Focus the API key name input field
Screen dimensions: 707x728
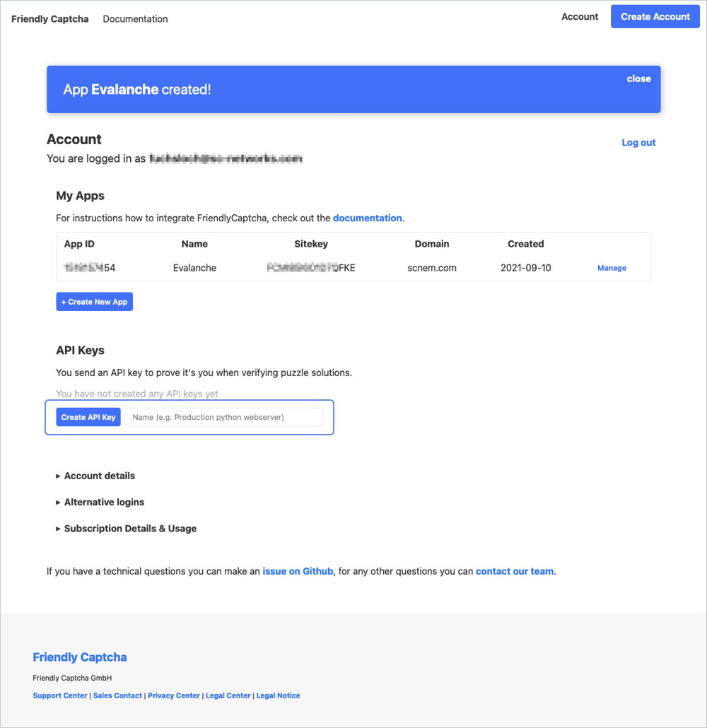(223, 417)
